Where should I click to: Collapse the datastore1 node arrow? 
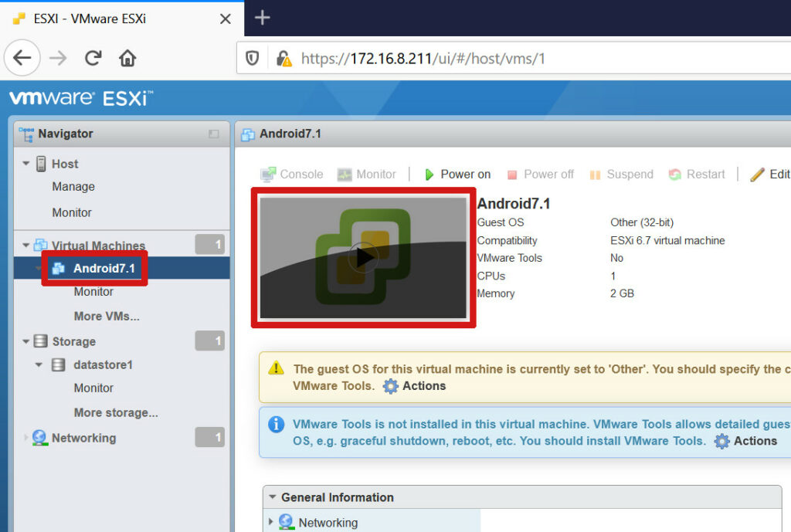pos(39,364)
